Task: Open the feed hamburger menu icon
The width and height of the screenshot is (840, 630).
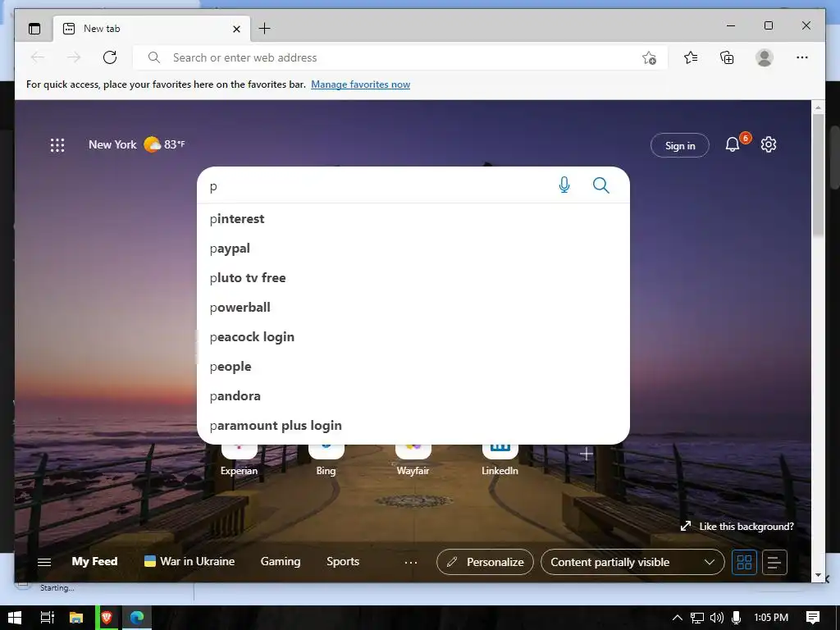Action: click(44, 562)
